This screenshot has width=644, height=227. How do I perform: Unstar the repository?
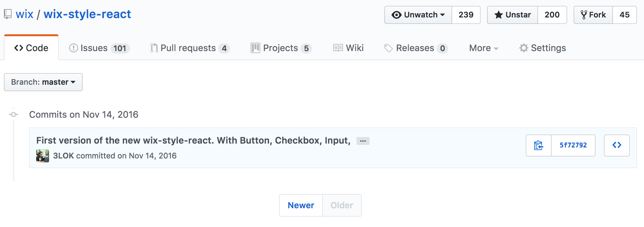coord(513,15)
